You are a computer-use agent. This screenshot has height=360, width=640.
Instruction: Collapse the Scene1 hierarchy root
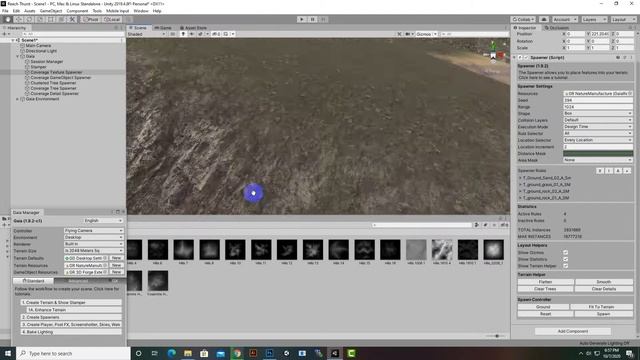(13, 40)
